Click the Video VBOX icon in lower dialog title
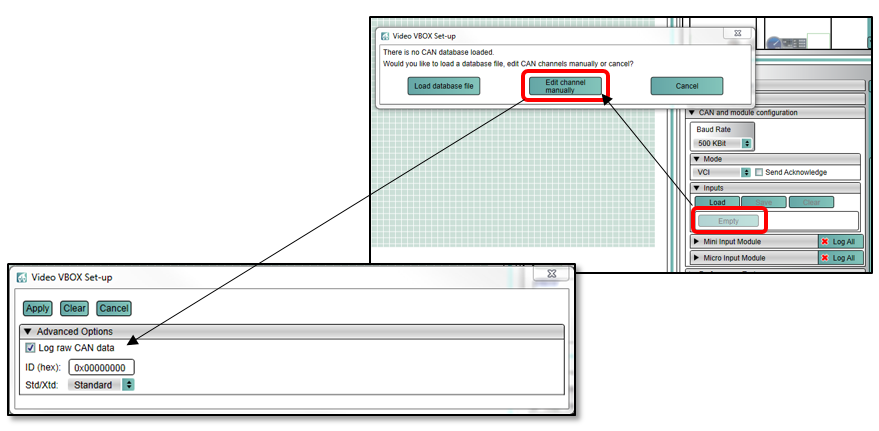The image size is (879, 431). click(22, 277)
